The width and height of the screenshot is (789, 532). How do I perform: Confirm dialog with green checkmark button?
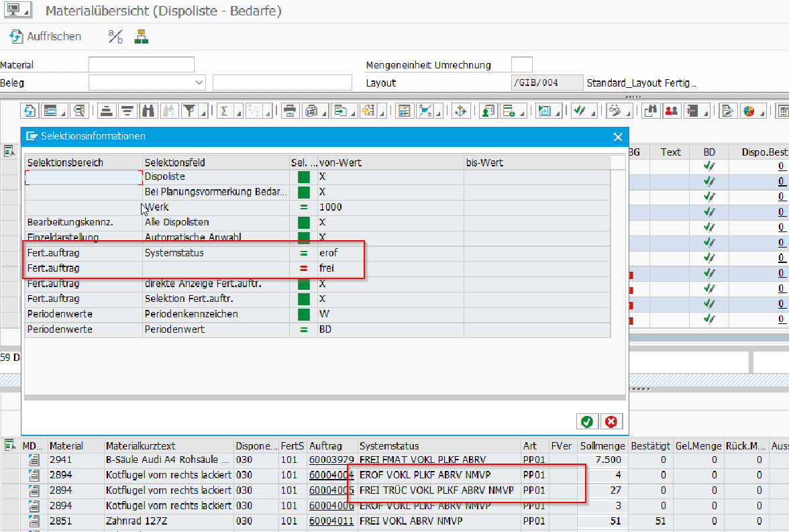tap(587, 421)
